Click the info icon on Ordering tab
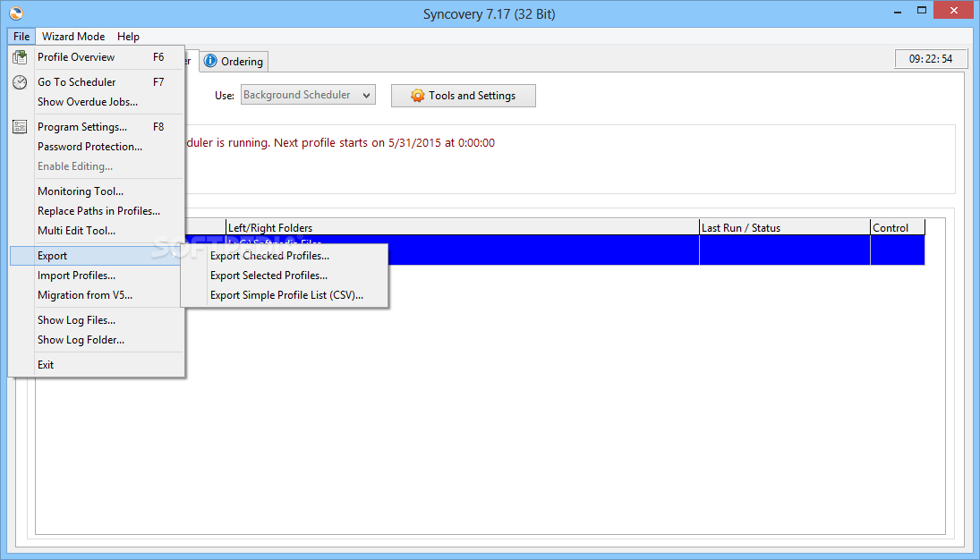Viewport: 980px width, 560px height. point(210,61)
